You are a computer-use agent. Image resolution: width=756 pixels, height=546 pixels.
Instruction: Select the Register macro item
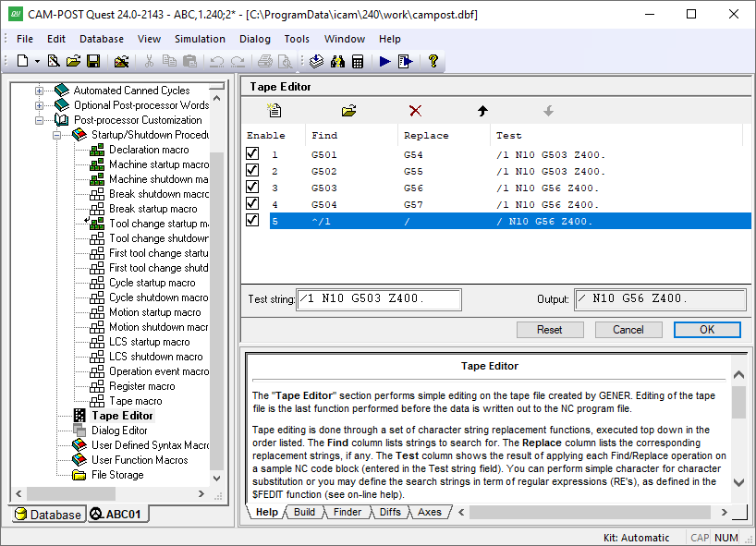click(142, 386)
